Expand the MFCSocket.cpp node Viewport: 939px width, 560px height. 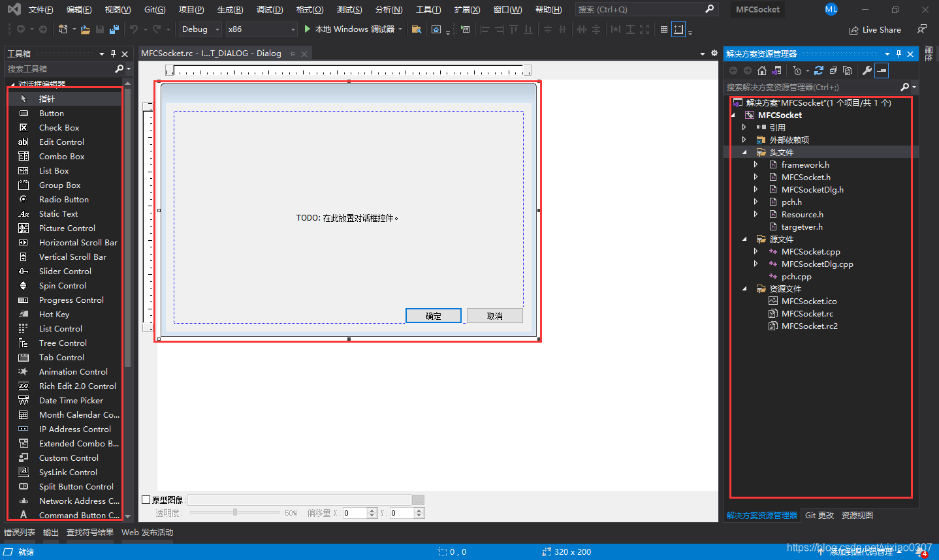(x=756, y=251)
